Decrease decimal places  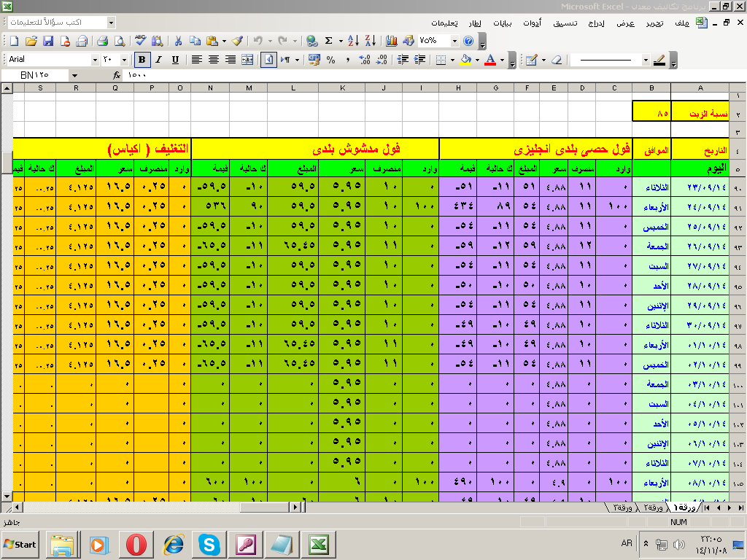coord(382,60)
